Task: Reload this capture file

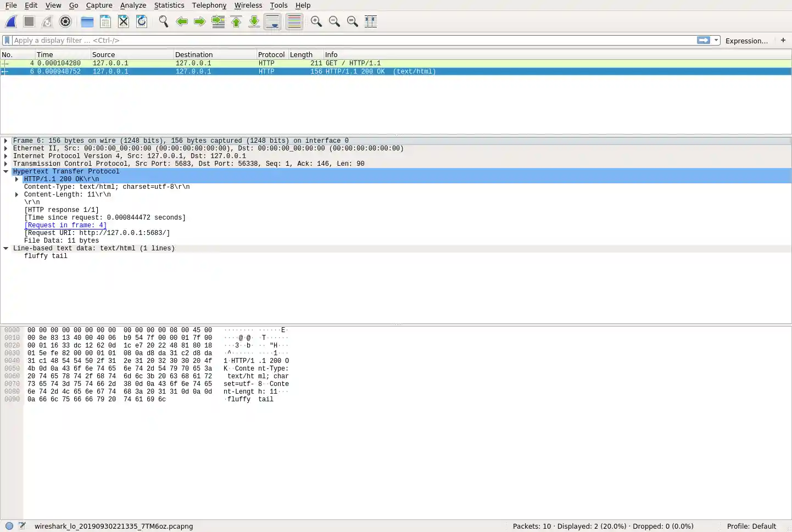Action: pyautogui.click(x=142, y=21)
